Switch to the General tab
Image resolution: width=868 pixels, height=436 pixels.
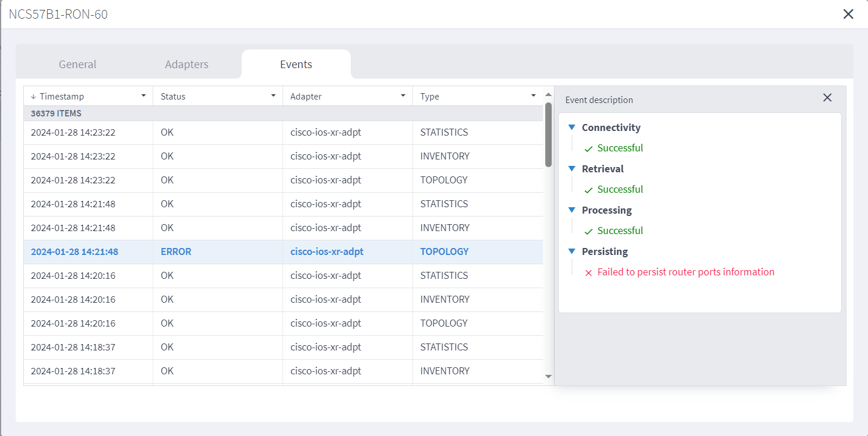(77, 65)
